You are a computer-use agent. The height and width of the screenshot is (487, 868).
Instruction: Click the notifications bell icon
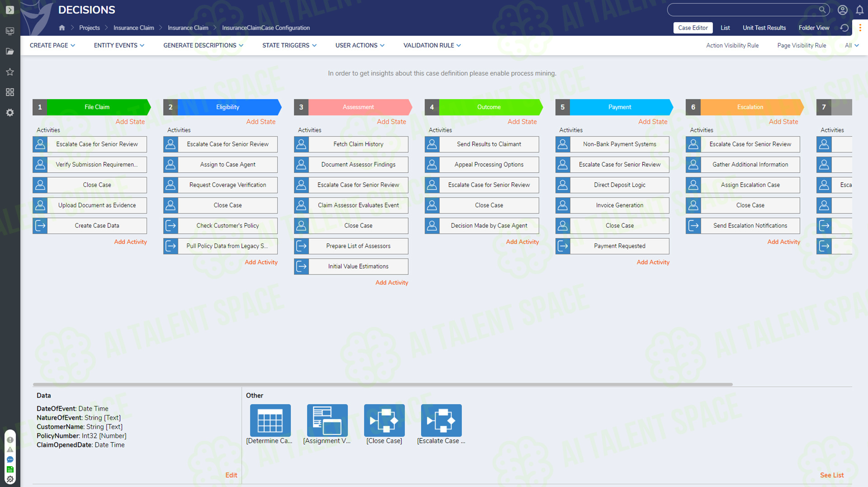pyautogui.click(x=859, y=10)
